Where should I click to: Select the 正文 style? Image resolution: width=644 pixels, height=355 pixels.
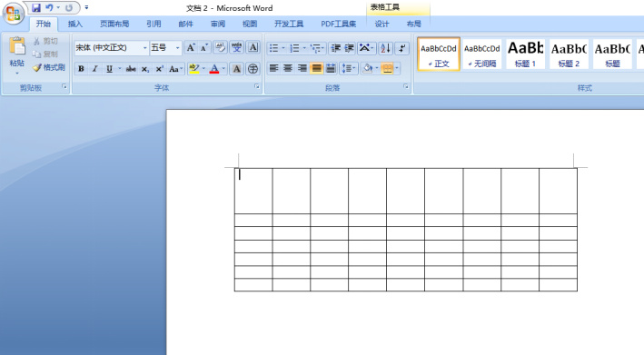tap(438, 54)
